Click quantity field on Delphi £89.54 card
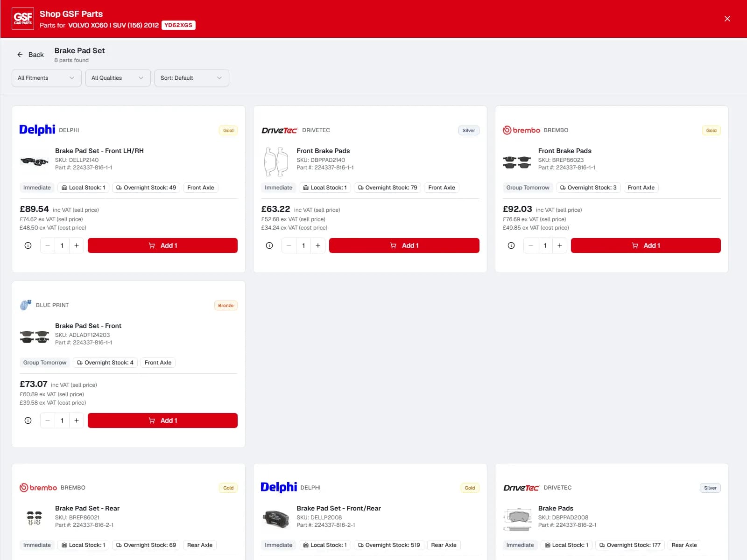 click(x=62, y=245)
